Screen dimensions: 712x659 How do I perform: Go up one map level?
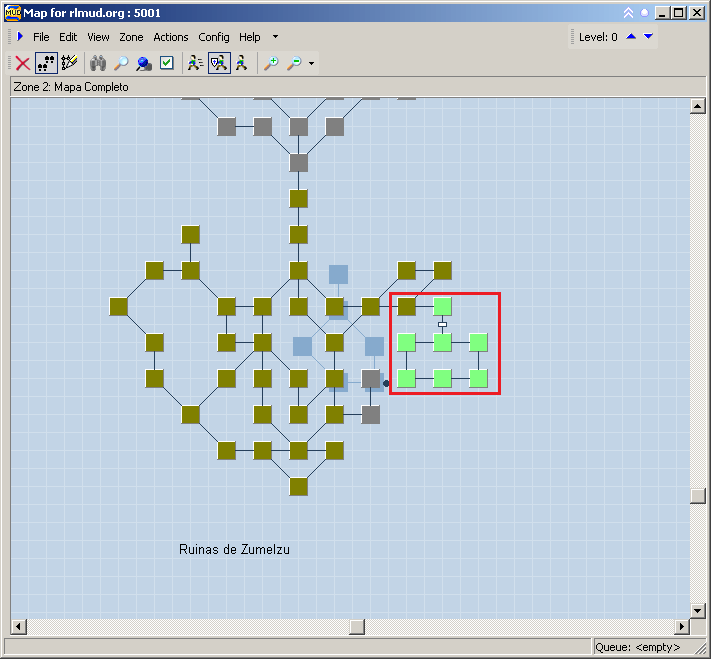631,37
